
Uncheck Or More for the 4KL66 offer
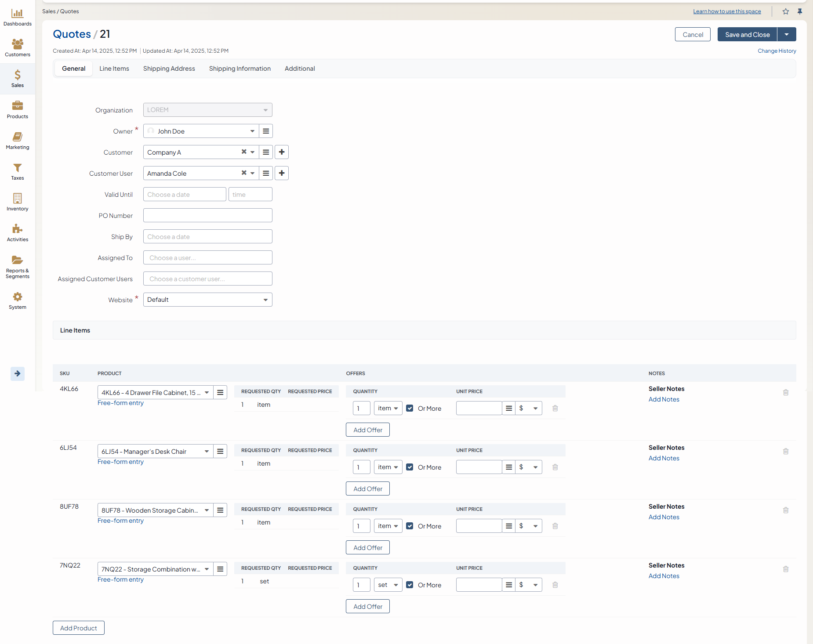410,408
